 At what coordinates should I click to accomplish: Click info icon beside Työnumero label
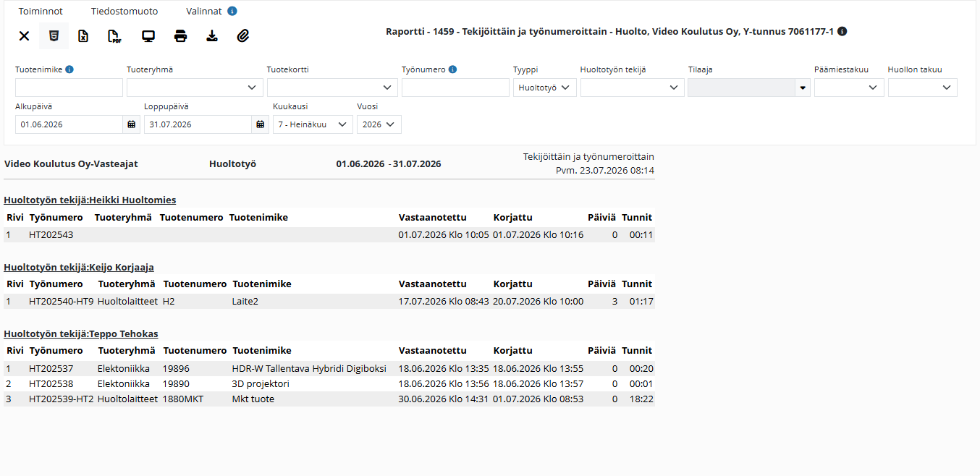point(452,69)
